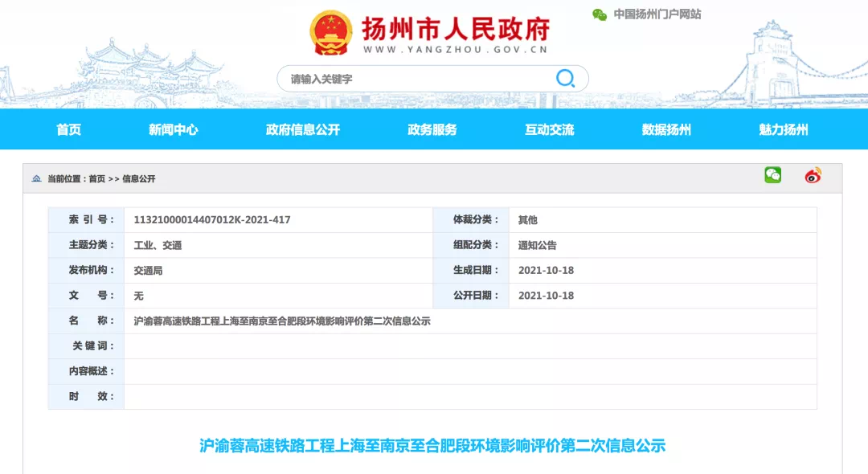Click the 组配分类 label cell
This screenshot has width=868, height=474.
pos(471,245)
